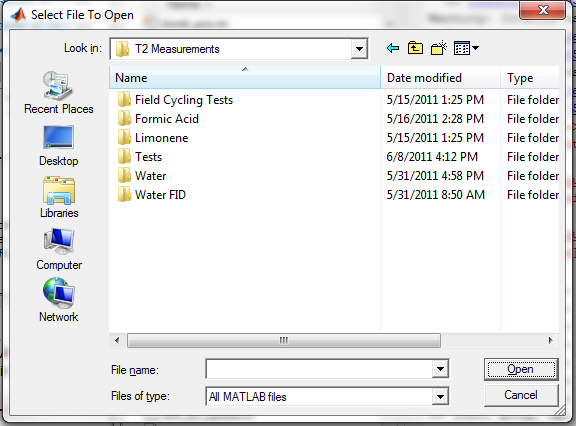Go up one folder level icon

(415, 48)
